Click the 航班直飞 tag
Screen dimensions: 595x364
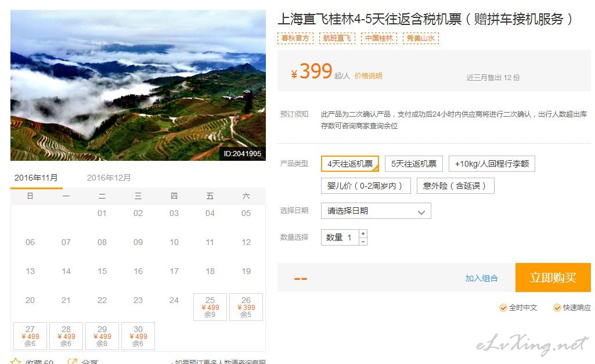(x=337, y=38)
